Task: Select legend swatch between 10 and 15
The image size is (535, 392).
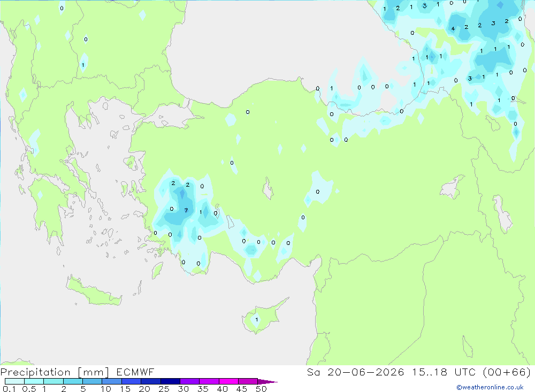Action: [112, 381]
